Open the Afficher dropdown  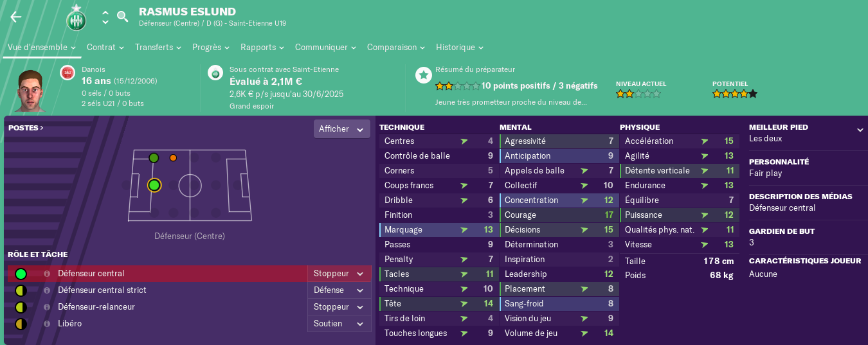click(x=342, y=129)
